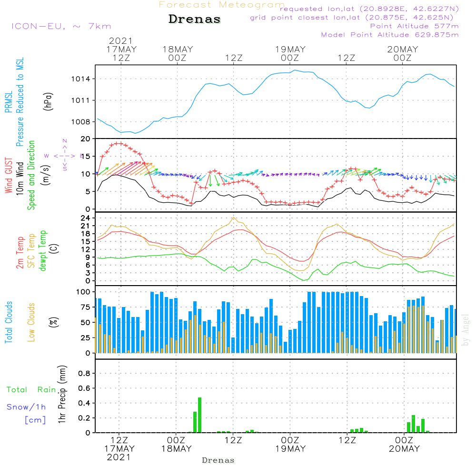Click the blue 'Snow/1h' legend label
The image size is (476, 476).
[26, 407]
